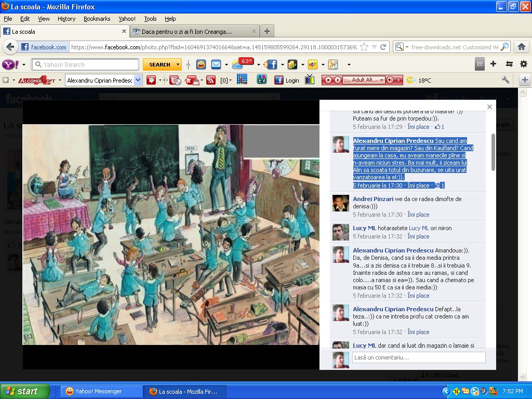Click the swap arrows icon on Yahoo toolbar
532x399 pixels.
point(509,64)
